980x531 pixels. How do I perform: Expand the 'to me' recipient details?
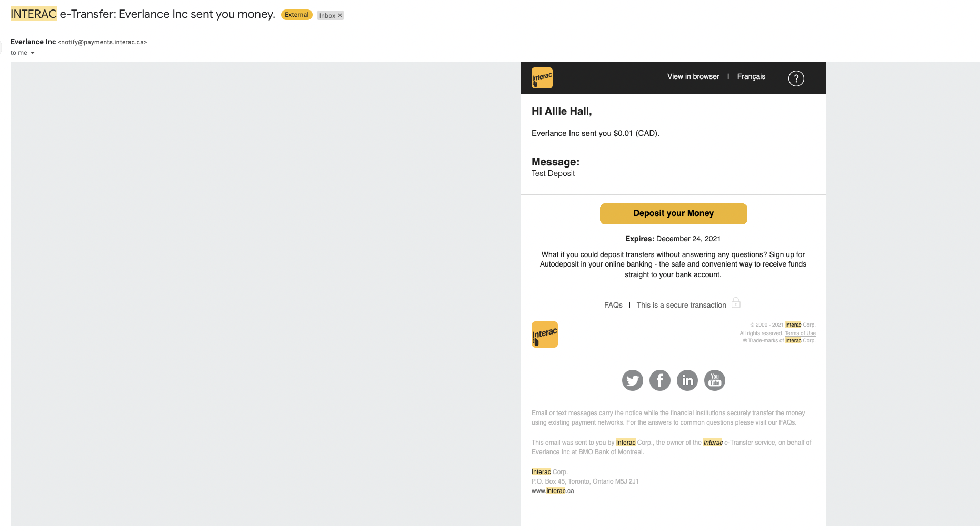(33, 53)
